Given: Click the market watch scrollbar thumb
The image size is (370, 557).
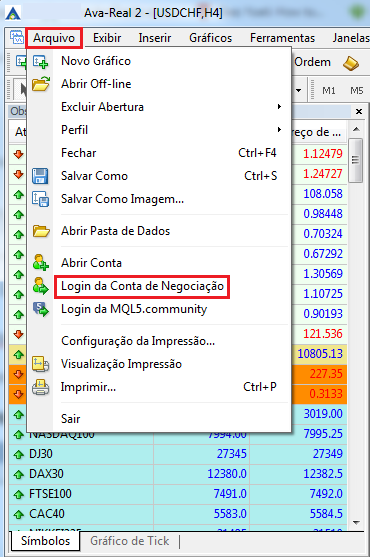Looking at the screenshot, I should pyautogui.click(x=356, y=160).
